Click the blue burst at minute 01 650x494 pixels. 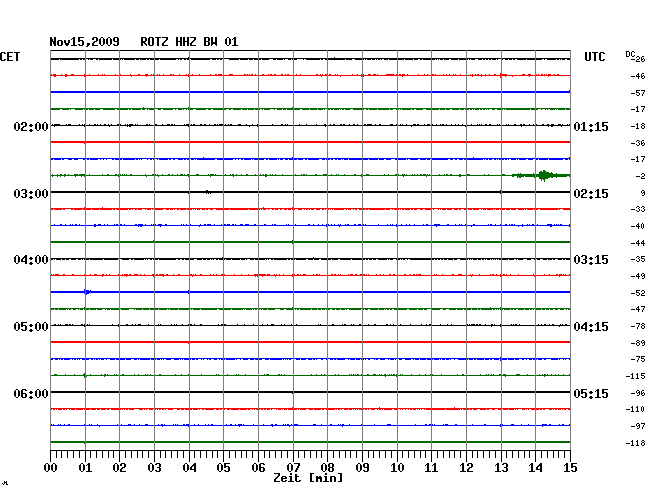point(87,292)
